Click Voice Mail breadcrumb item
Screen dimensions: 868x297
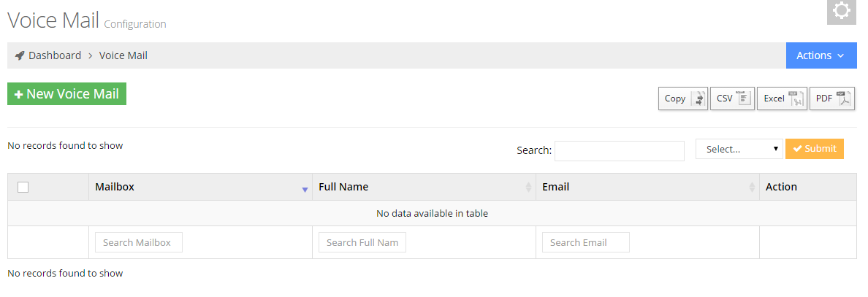click(123, 55)
